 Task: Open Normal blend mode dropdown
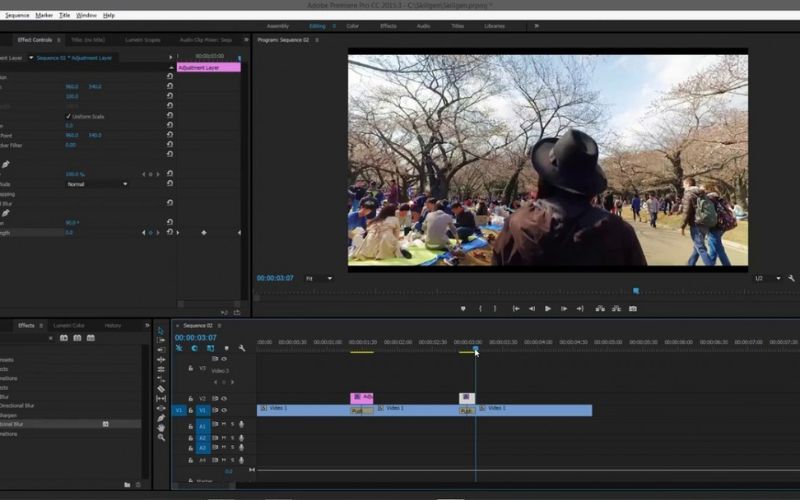click(97, 184)
